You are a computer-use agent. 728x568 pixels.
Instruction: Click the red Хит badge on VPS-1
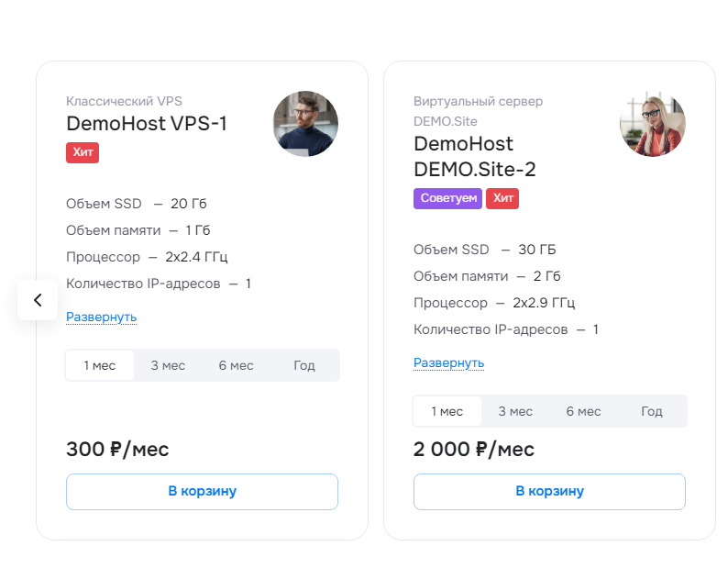[x=83, y=152]
